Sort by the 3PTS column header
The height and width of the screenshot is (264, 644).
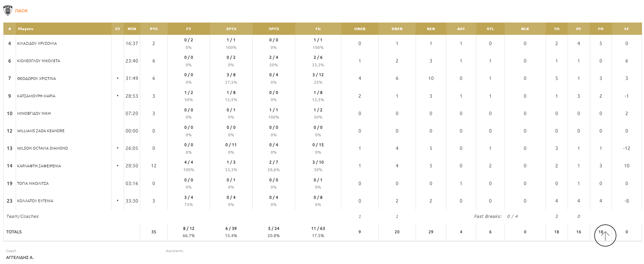click(273, 29)
